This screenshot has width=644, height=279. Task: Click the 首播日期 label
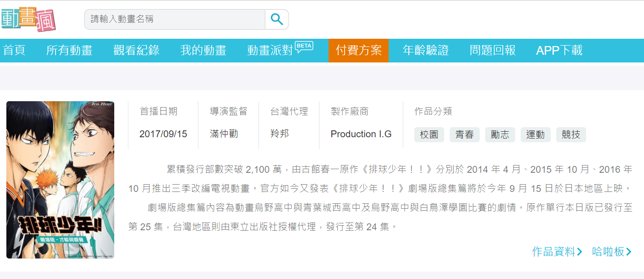158,111
